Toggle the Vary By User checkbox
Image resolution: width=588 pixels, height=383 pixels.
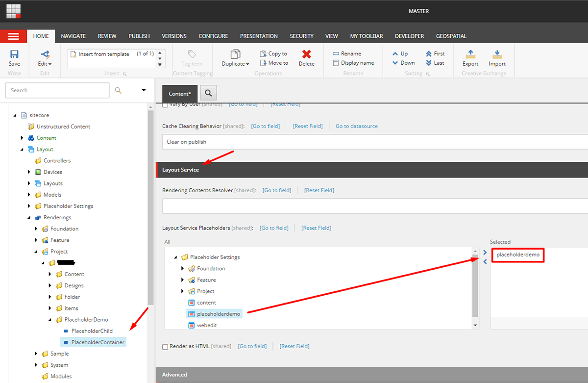165,104
